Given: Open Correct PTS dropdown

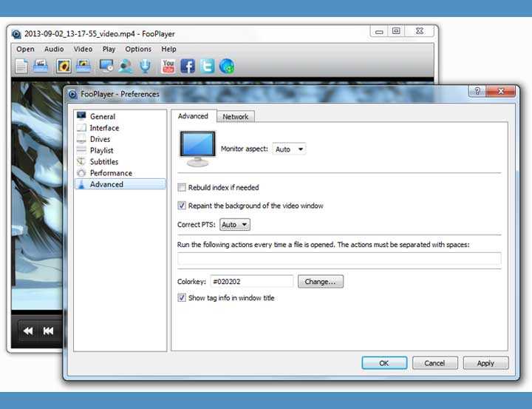Looking at the screenshot, I should coord(235,225).
